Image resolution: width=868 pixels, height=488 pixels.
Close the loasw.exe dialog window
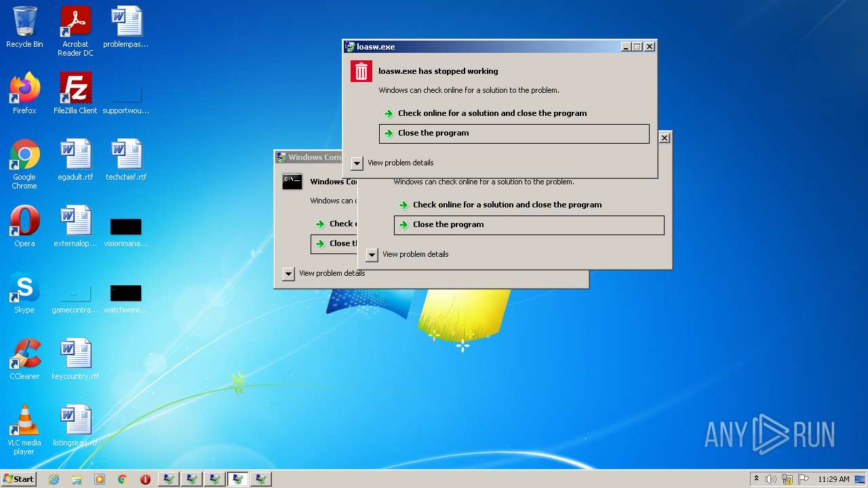click(650, 46)
